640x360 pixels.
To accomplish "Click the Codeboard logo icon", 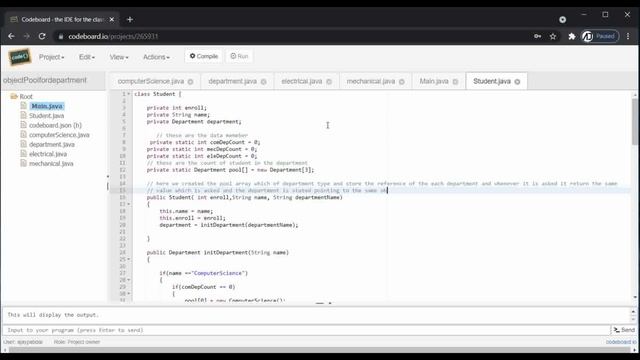I will click(19, 57).
